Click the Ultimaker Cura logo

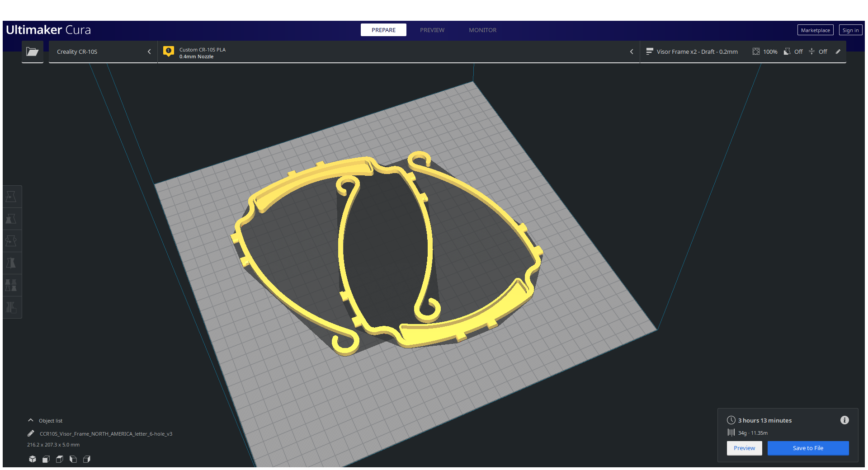click(x=48, y=30)
